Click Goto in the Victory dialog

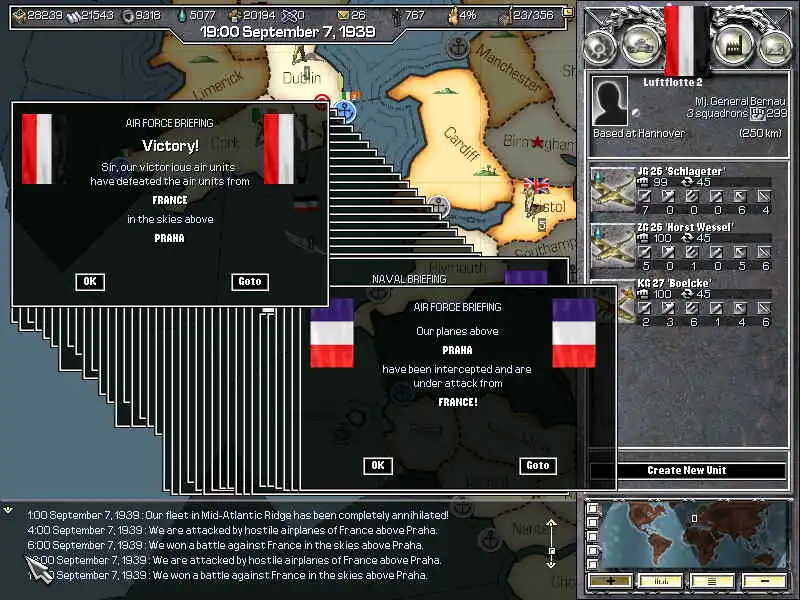tap(250, 282)
